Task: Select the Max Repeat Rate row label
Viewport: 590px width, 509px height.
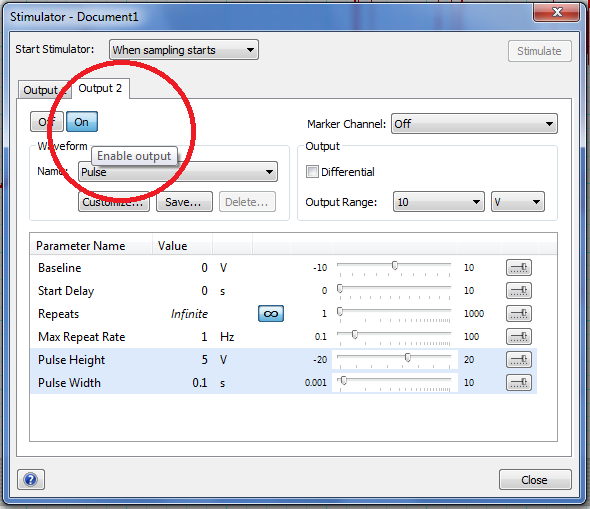Action: click(82, 337)
